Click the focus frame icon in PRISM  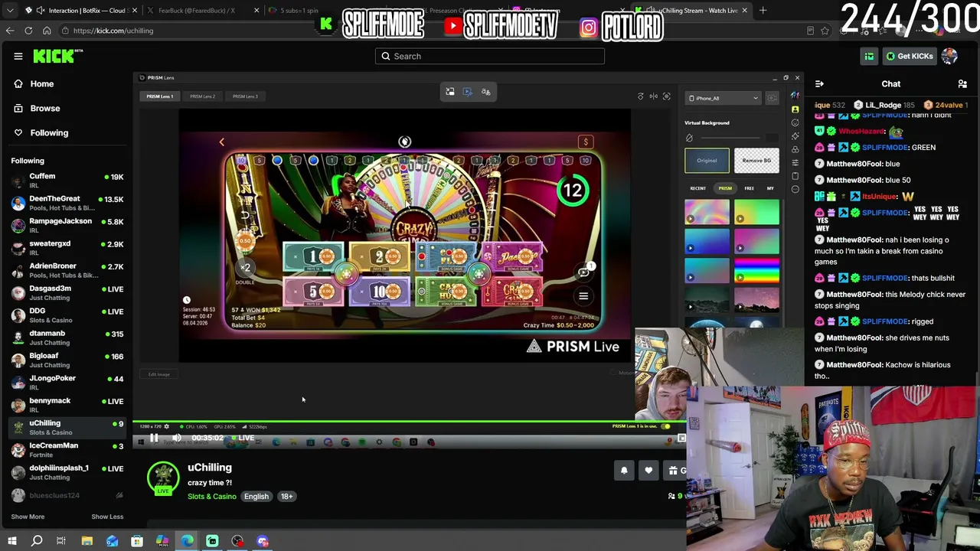point(667,96)
